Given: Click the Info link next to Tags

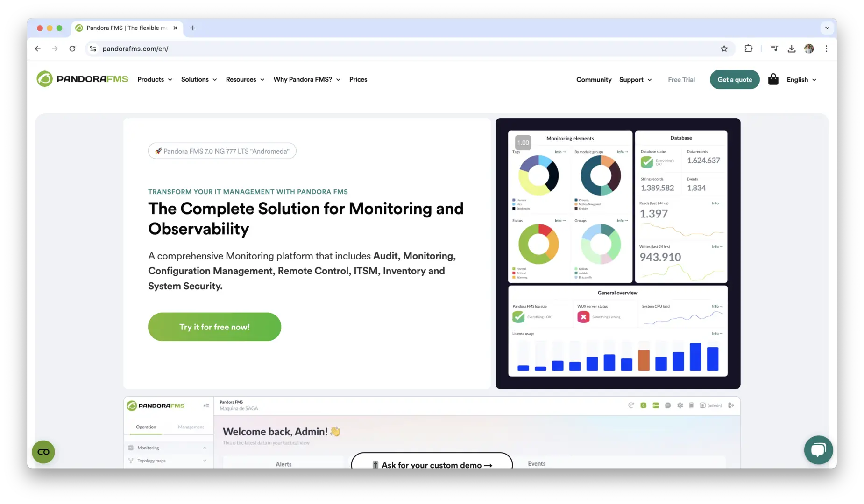Looking at the screenshot, I should click(x=560, y=152).
